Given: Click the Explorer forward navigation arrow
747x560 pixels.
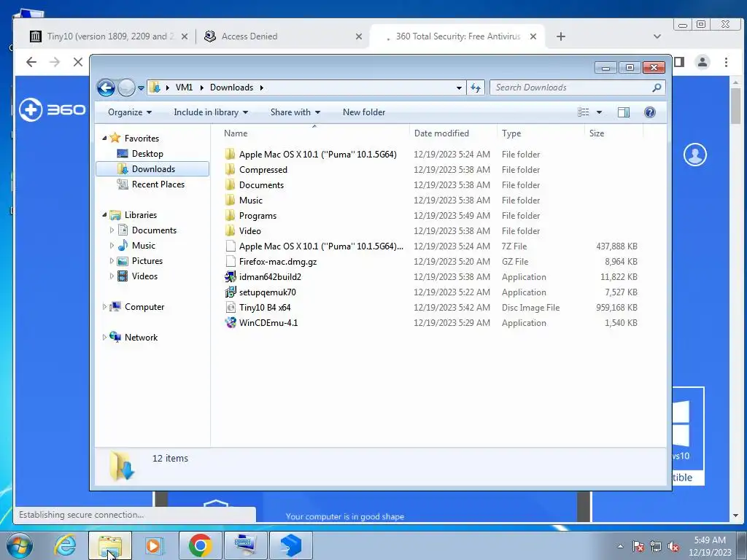Looking at the screenshot, I should pos(126,87).
